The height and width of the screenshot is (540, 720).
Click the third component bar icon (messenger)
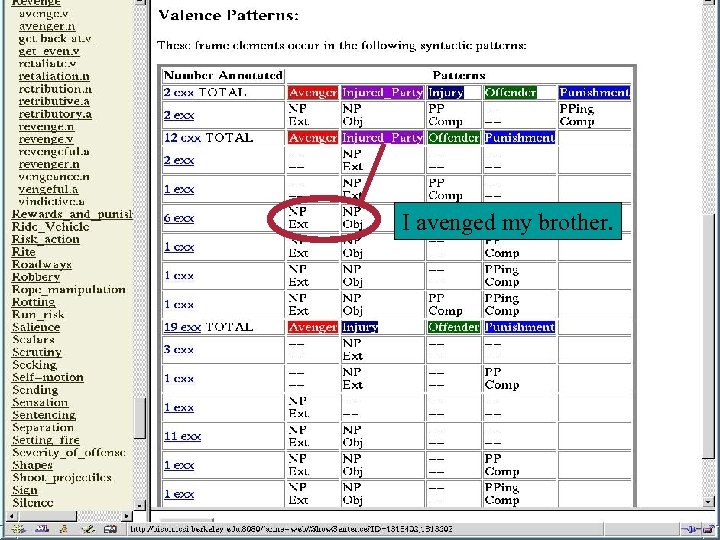coord(64,529)
